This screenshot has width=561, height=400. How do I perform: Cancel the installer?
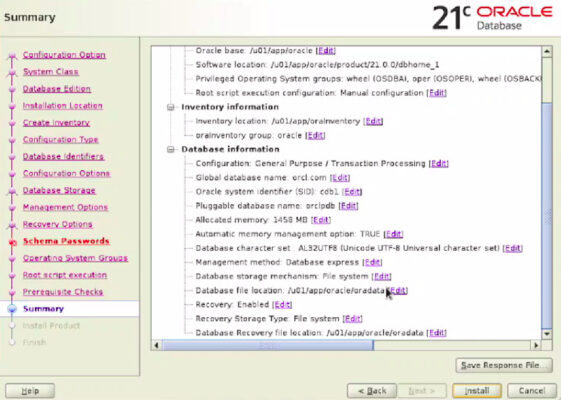[532, 391]
